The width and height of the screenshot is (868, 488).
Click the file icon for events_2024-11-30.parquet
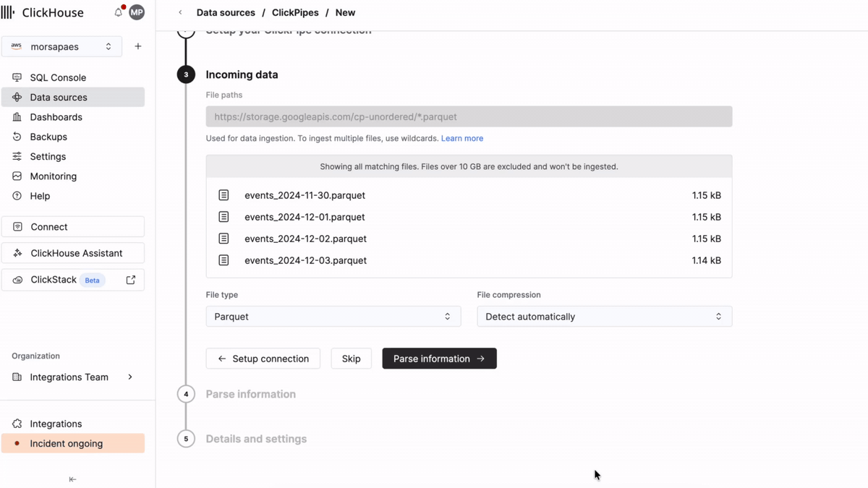(x=224, y=195)
